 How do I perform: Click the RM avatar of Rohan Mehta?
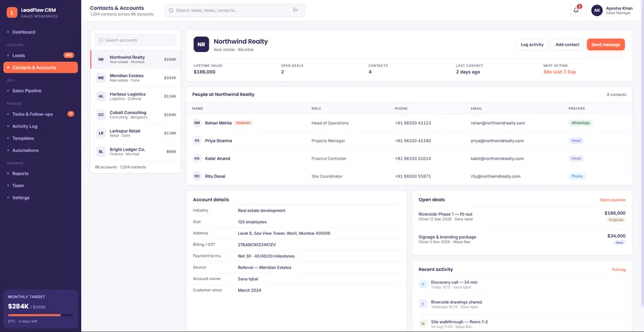[197, 123]
